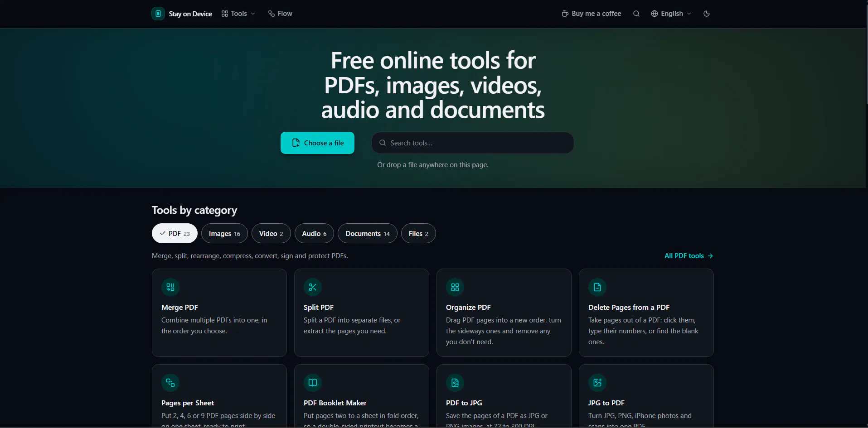Click the Stay on Device logo icon

coord(158,14)
